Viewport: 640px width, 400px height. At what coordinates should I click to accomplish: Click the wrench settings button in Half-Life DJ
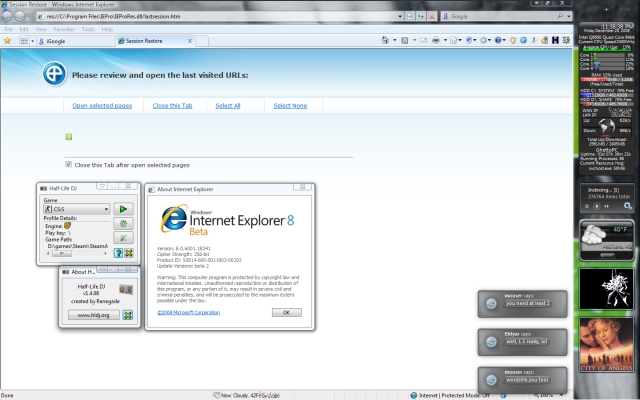(x=122, y=239)
